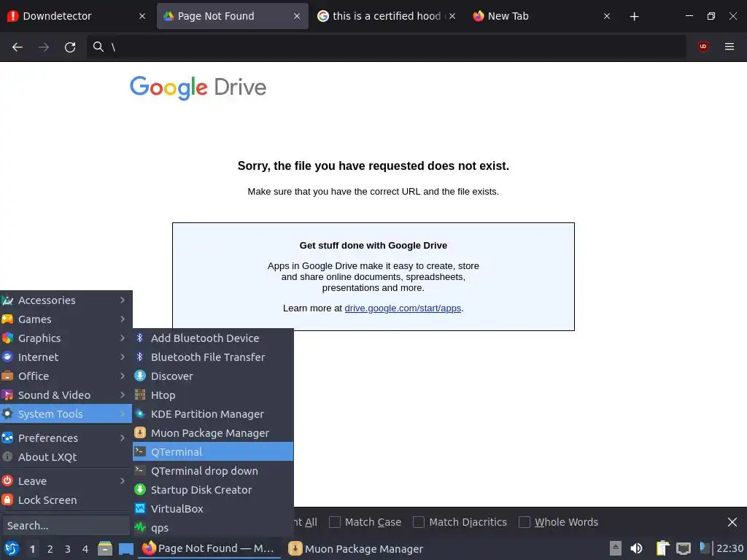Switch to 'this is a certified hood' tab
747x560 pixels.
click(x=387, y=16)
